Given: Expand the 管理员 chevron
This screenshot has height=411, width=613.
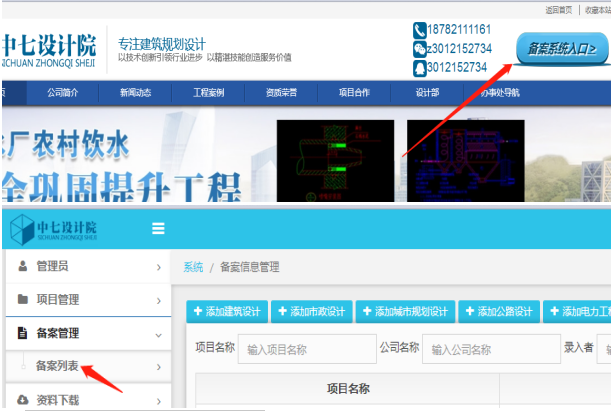Looking at the screenshot, I should [158, 267].
